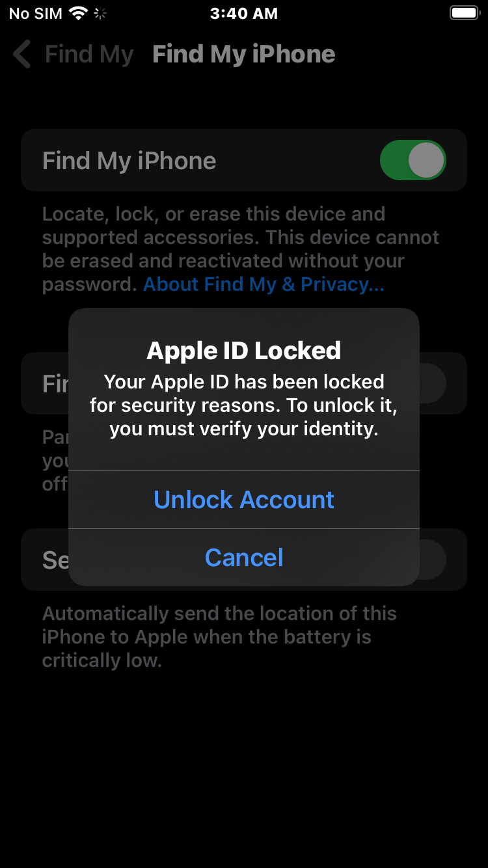Screen dimensions: 488x868
Task: Tap the battery indicator in status bar
Action: [465, 13]
